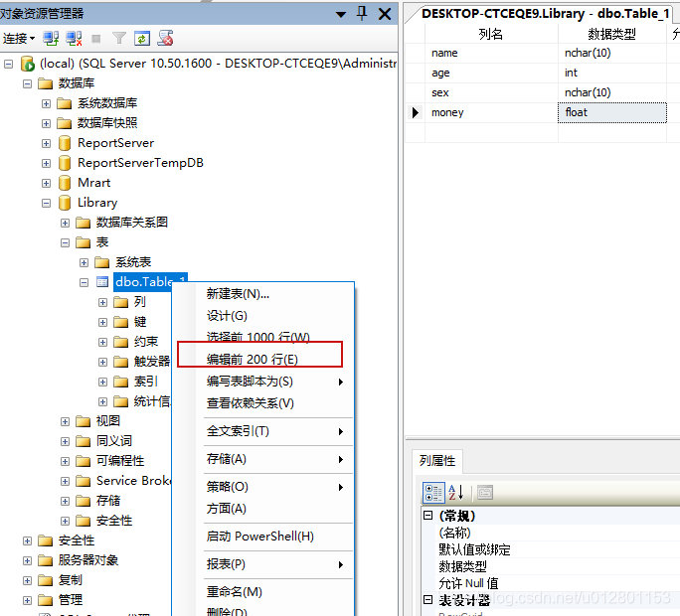
Task: Click the dbo.Table_1 table icon
Action: pos(102,282)
